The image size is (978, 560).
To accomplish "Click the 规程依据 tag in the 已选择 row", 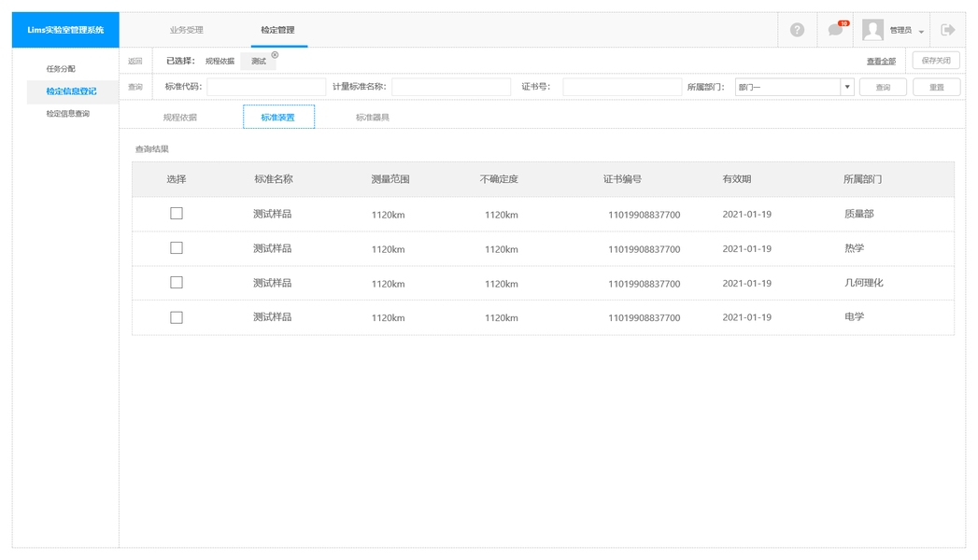I will point(220,61).
